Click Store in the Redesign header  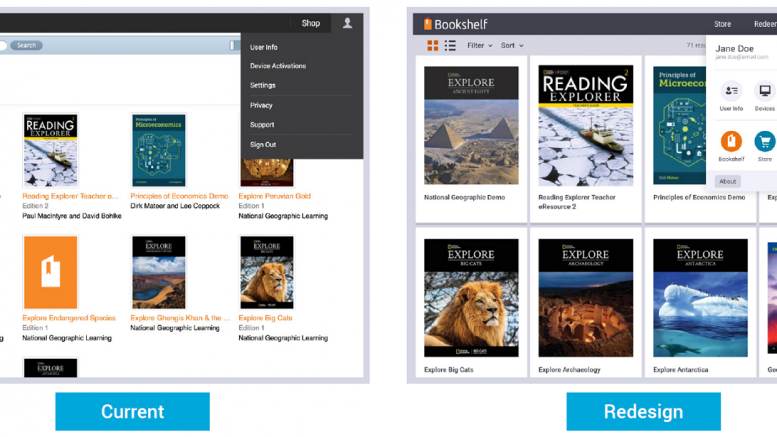pos(722,24)
